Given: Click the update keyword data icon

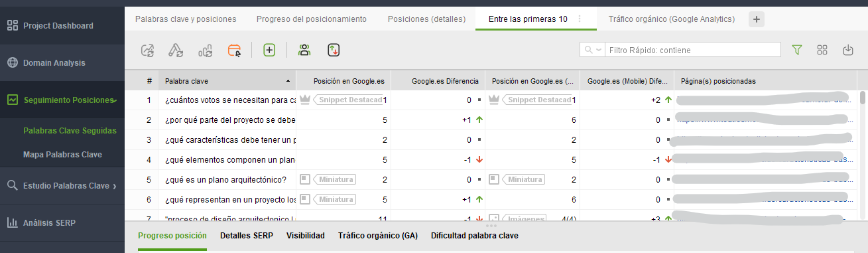Looking at the screenshot, I should pos(176,50).
